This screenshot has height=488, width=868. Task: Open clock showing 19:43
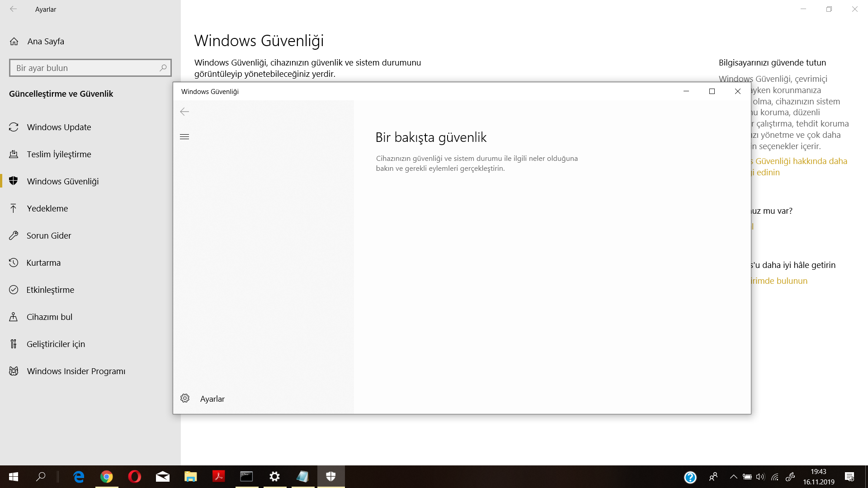coord(819,477)
